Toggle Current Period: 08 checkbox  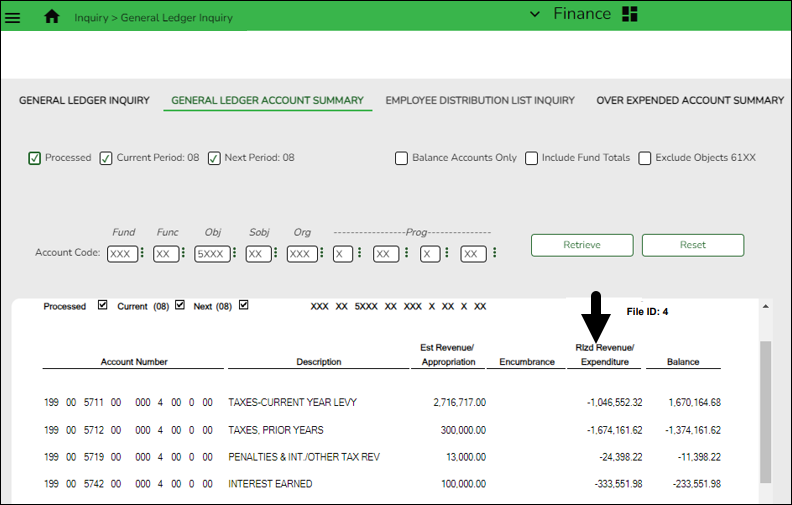[106, 158]
